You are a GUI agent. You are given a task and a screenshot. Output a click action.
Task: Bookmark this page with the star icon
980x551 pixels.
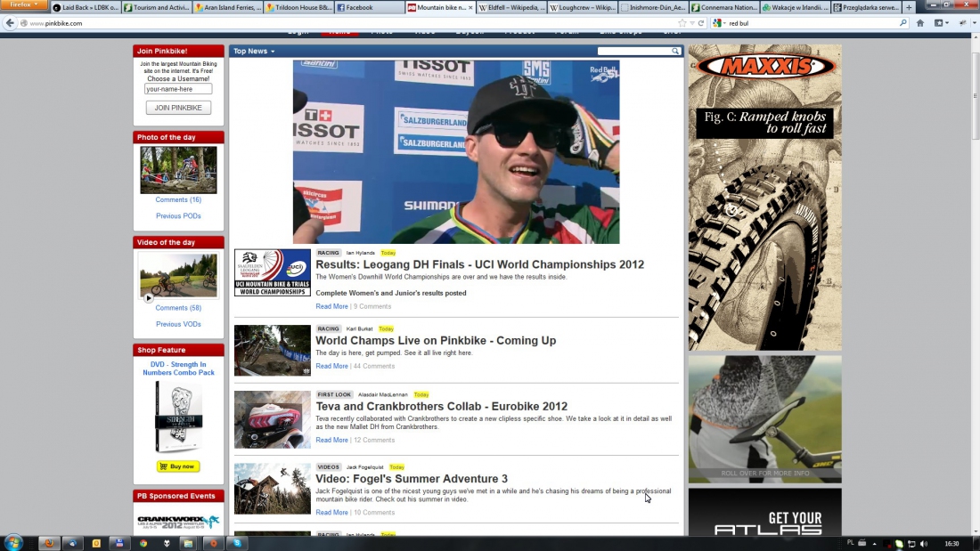pyautogui.click(x=682, y=23)
